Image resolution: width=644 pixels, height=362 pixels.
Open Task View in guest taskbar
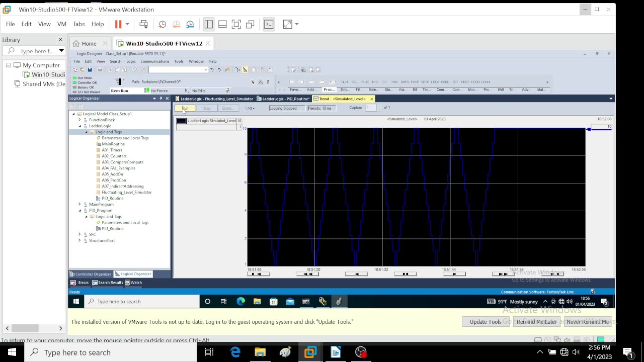tap(224, 302)
